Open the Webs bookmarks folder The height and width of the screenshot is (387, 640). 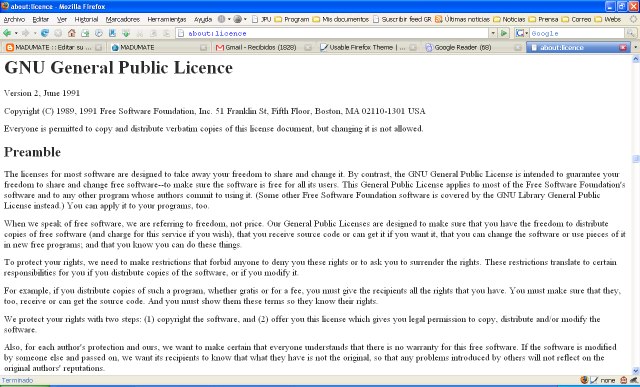coord(608,19)
